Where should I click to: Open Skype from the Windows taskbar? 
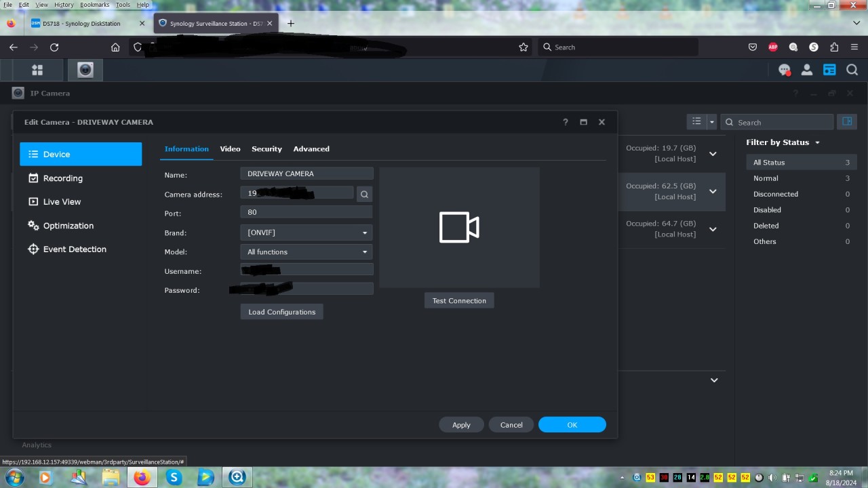(x=174, y=477)
